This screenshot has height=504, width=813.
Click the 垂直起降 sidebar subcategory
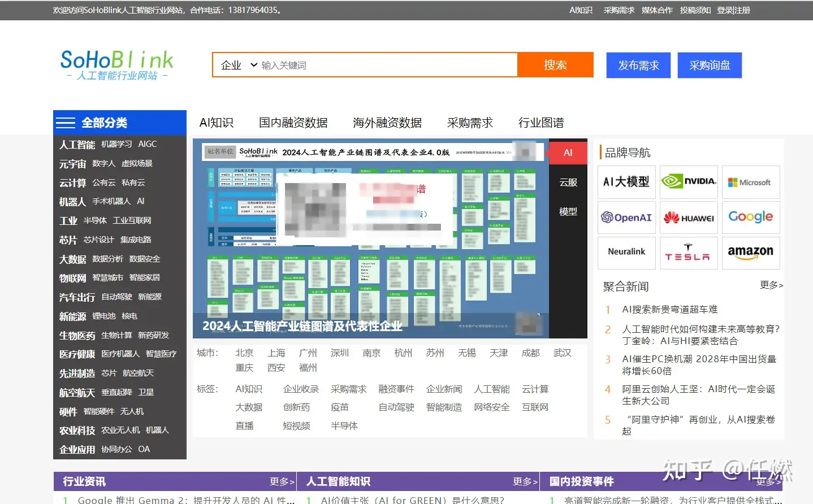tap(116, 392)
